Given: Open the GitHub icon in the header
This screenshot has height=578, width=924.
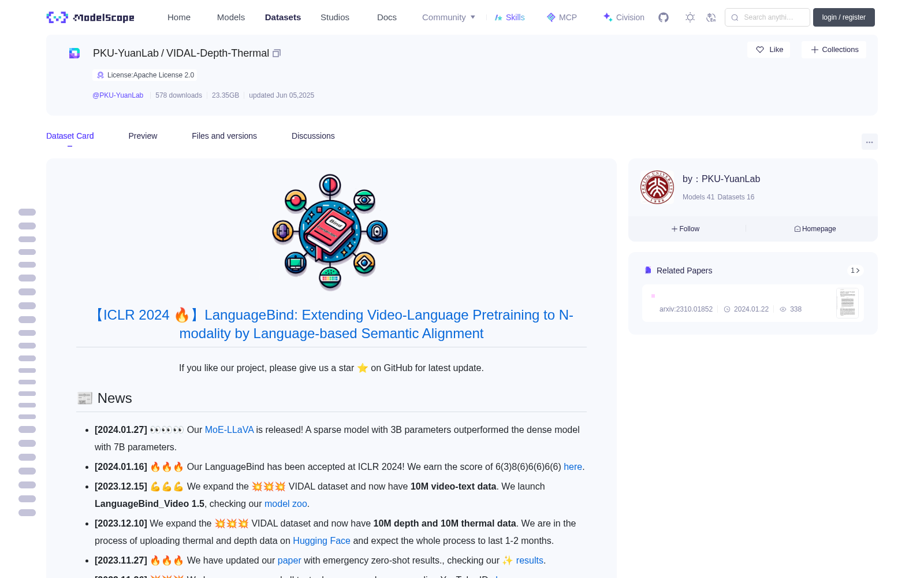Looking at the screenshot, I should pyautogui.click(x=664, y=17).
